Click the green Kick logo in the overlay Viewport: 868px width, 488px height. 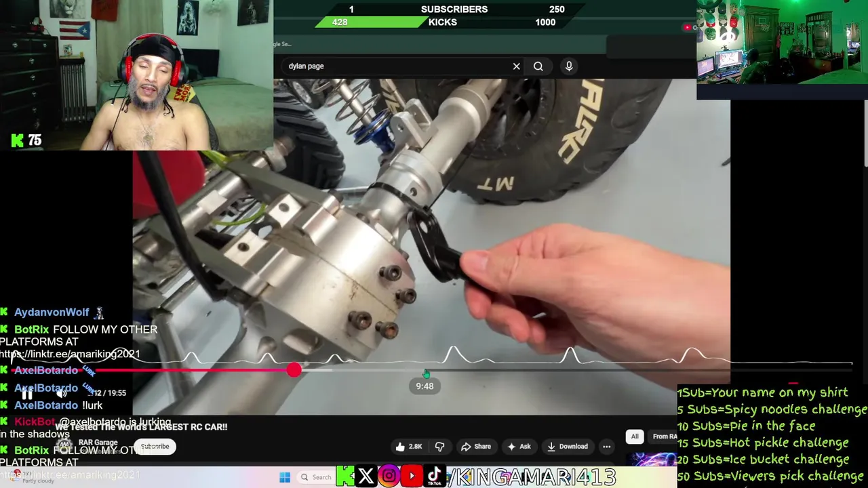coord(344,476)
